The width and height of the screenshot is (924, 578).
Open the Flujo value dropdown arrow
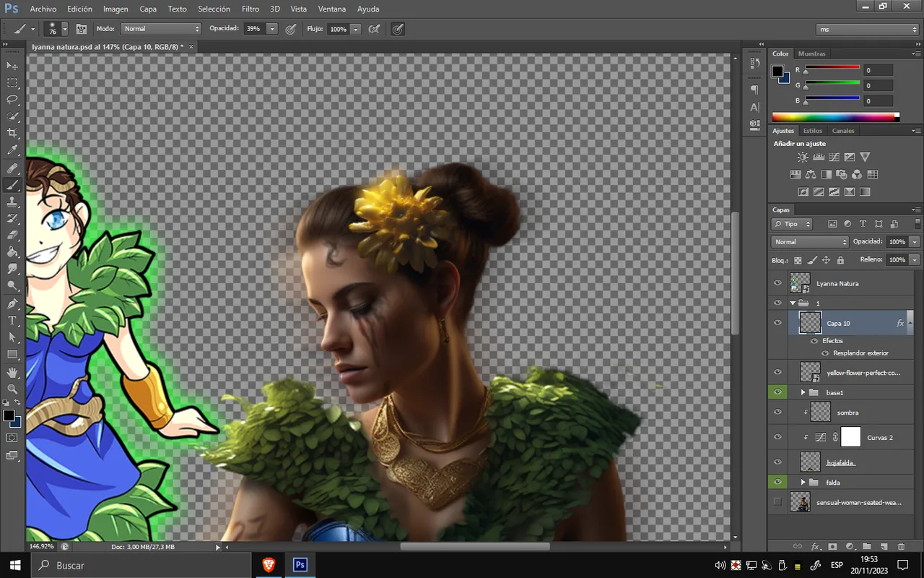[355, 29]
